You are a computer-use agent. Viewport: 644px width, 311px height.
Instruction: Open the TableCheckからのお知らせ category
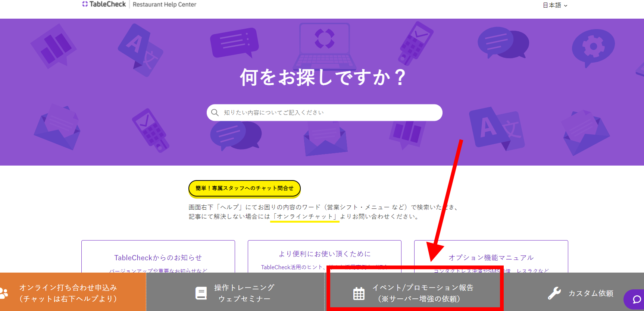(x=158, y=257)
